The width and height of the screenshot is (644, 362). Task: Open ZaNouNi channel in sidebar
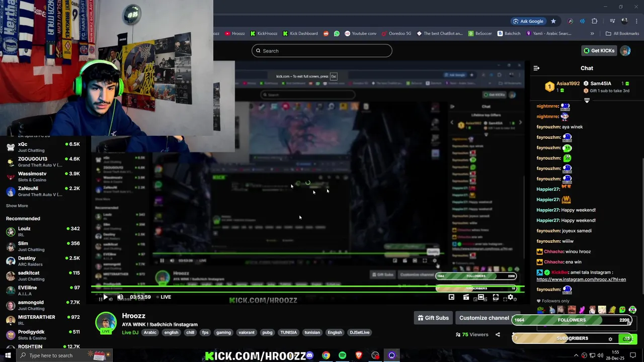[x=43, y=191]
